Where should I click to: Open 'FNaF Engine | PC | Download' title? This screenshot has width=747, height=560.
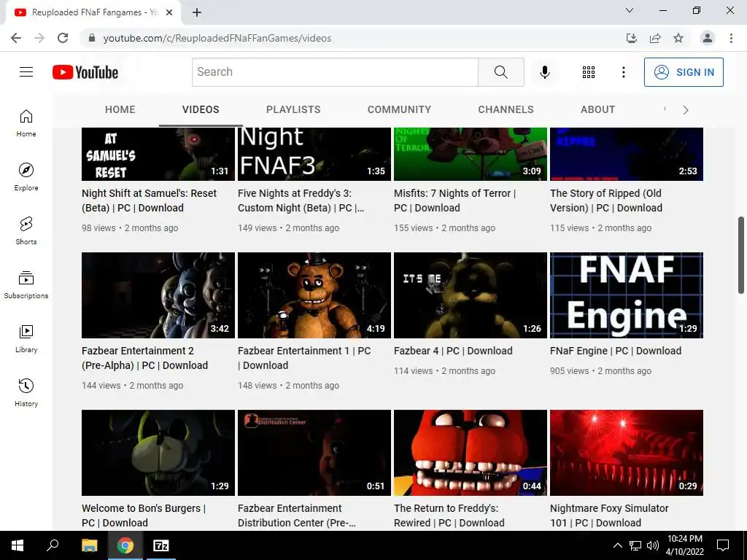[x=616, y=351]
